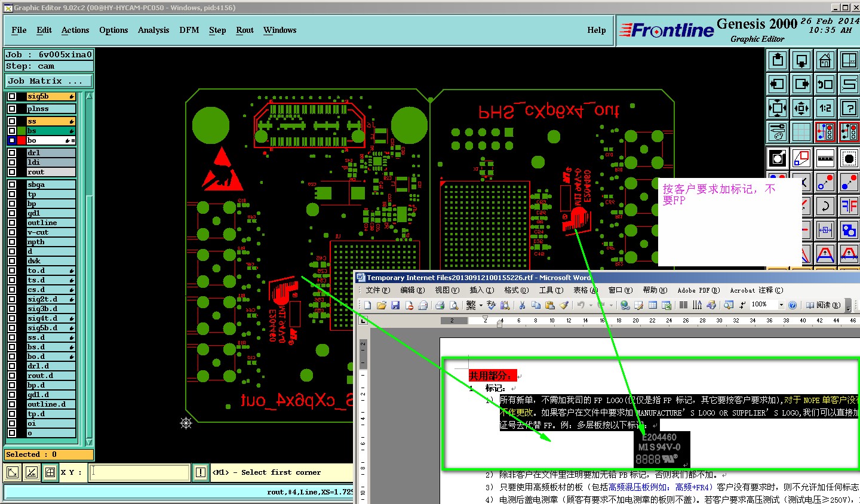Click the pan left view icon

778,84
